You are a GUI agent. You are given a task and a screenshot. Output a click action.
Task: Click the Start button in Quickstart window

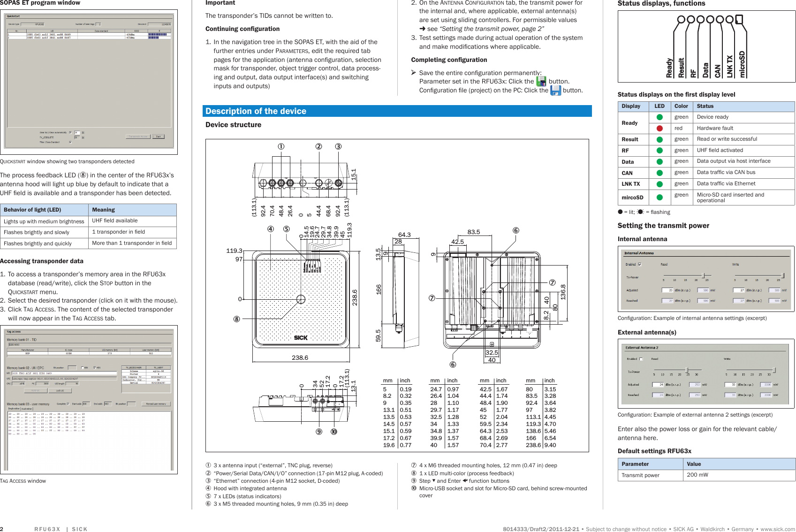click(159, 137)
